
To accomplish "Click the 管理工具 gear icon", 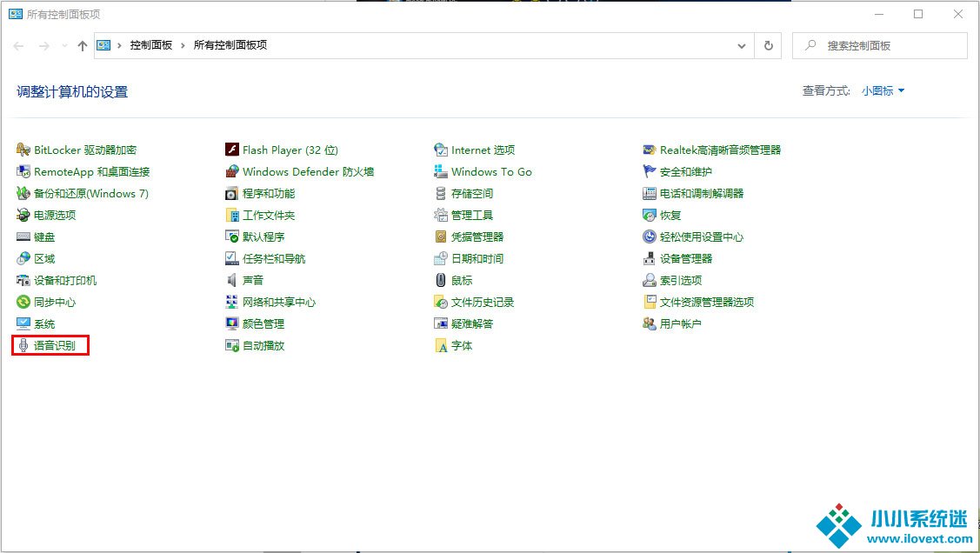I will [x=441, y=216].
